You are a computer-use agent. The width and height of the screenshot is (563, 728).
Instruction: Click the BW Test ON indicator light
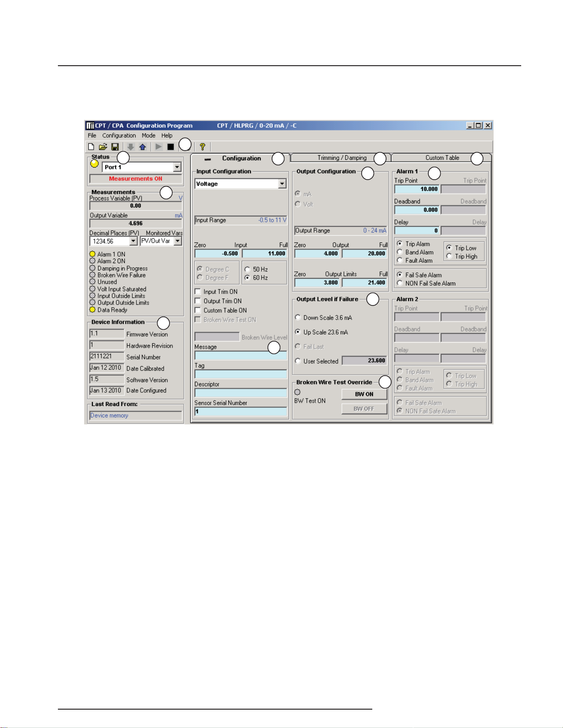tap(297, 392)
